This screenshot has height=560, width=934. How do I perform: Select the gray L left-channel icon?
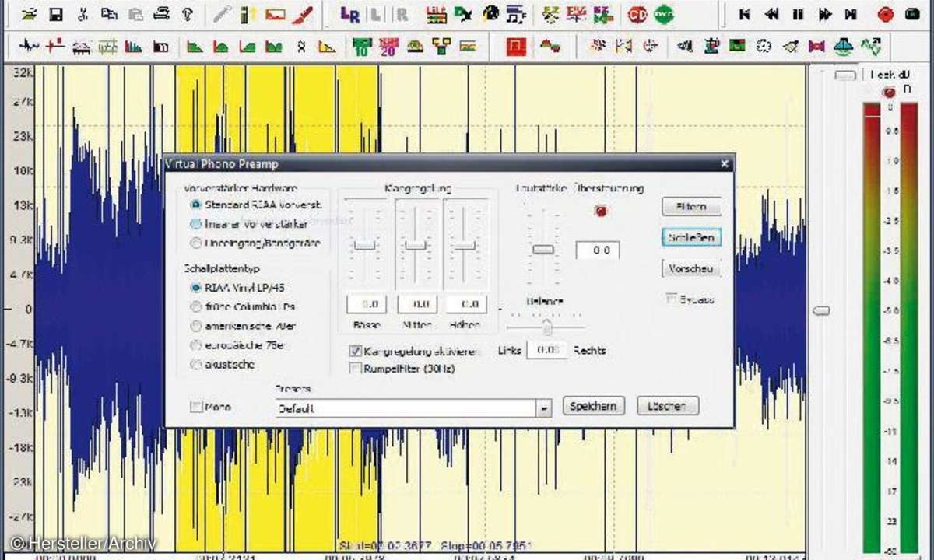point(375,14)
